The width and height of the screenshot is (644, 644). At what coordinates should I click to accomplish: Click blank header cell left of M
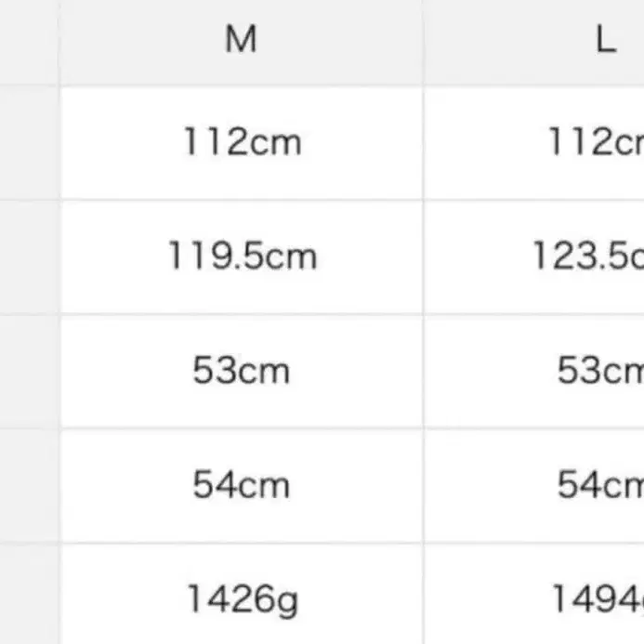pyautogui.click(x=29, y=40)
